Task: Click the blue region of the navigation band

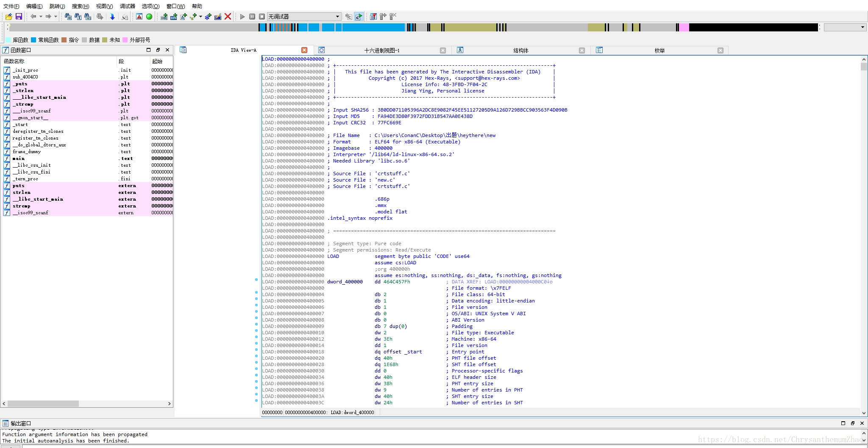Action: pyautogui.click(x=373, y=28)
